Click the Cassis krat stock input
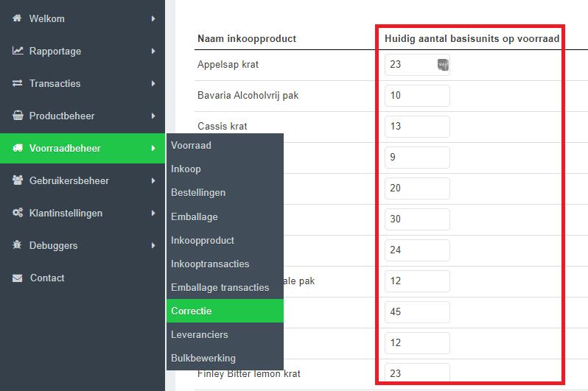 [416, 127]
